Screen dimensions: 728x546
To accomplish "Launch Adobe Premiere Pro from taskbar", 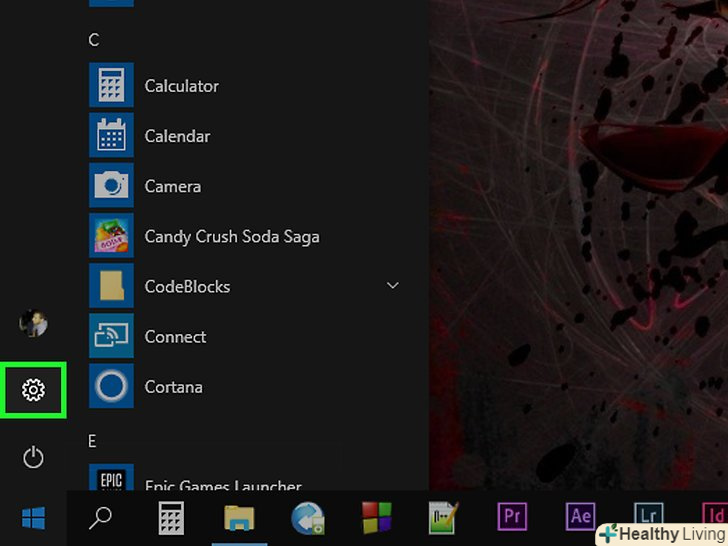I will (512, 517).
